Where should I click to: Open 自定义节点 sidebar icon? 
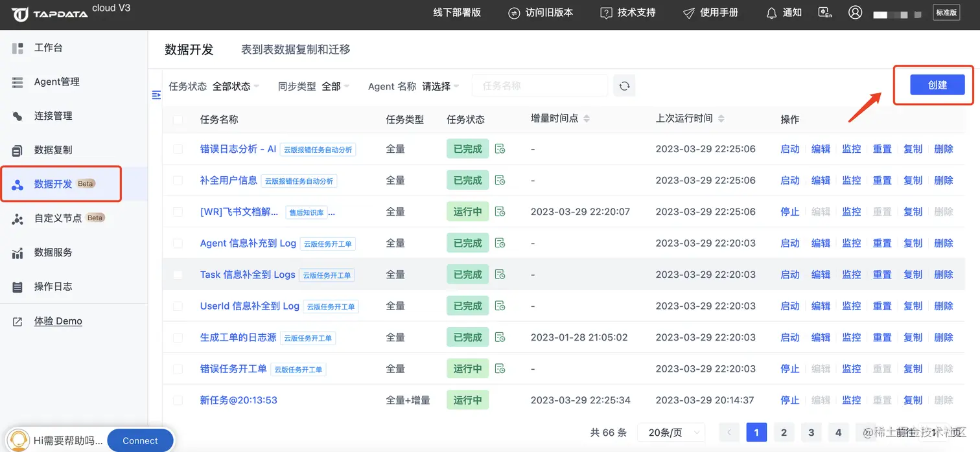click(x=17, y=219)
